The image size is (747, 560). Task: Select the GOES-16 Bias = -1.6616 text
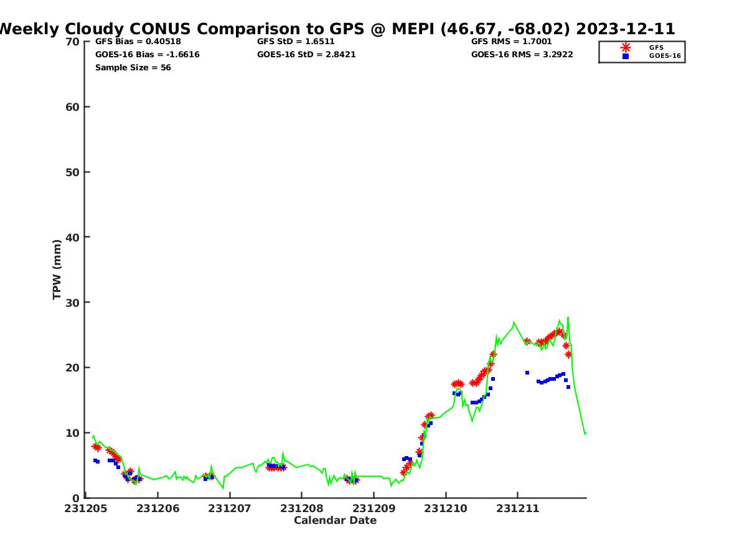click(x=147, y=55)
